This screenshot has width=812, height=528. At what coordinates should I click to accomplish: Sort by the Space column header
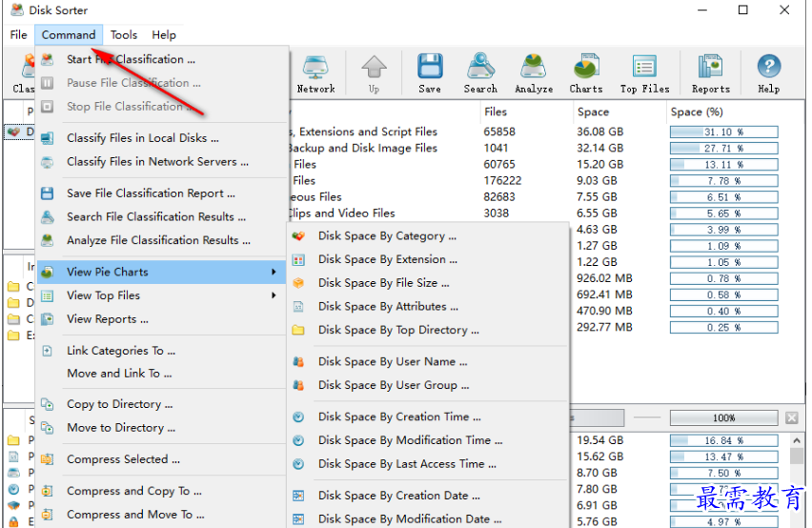tap(619, 112)
